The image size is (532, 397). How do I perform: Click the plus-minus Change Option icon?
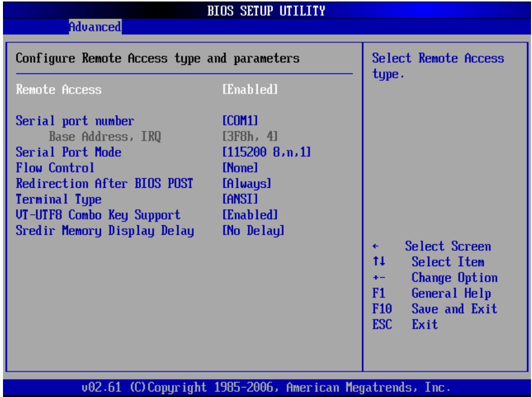(379, 278)
